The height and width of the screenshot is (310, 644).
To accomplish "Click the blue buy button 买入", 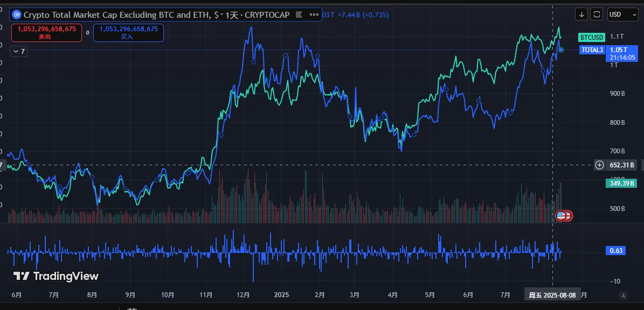I will coord(128,33).
